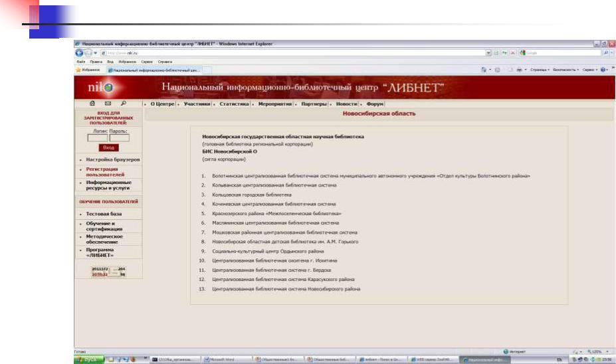Open the Справка menu
The width and height of the screenshot is (616, 364).
tap(165, 62)
